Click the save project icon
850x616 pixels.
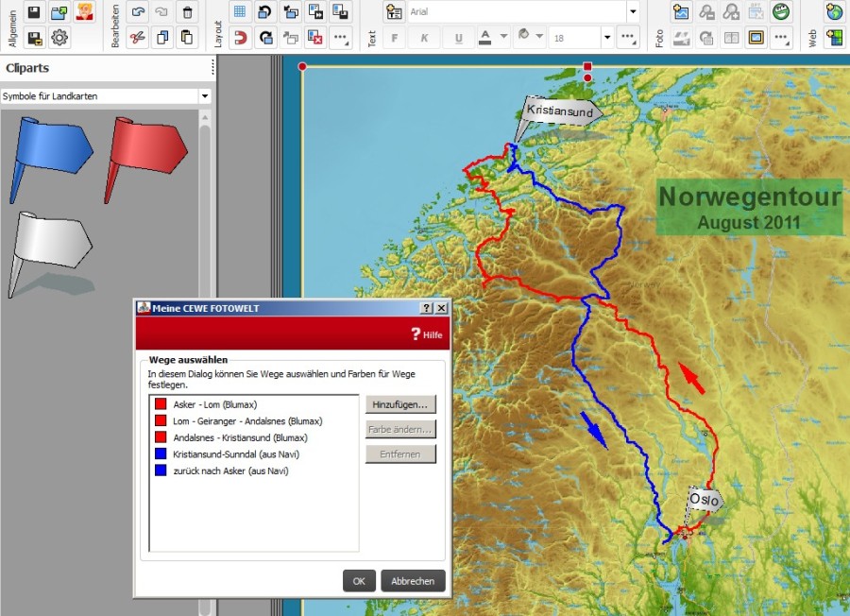coord(35,12)
